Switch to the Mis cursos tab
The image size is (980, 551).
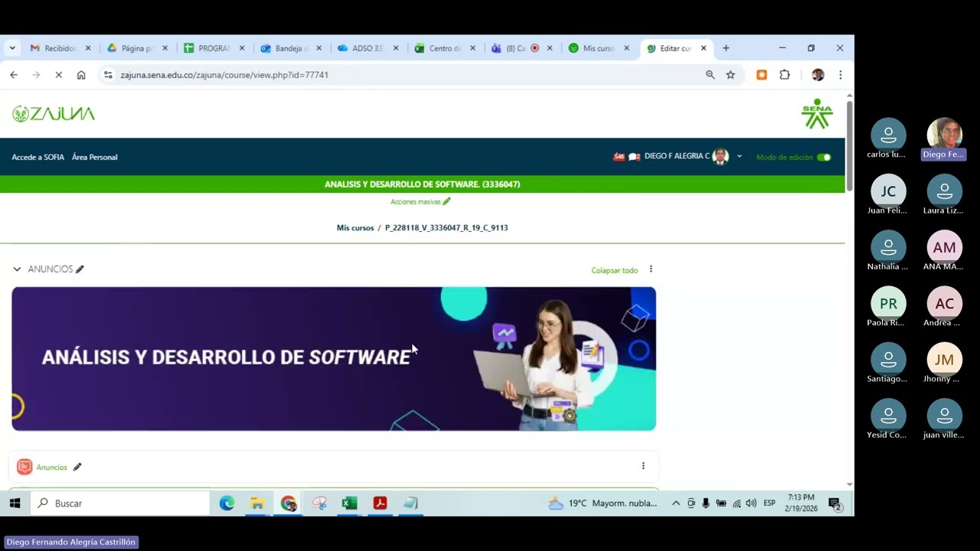599,48
